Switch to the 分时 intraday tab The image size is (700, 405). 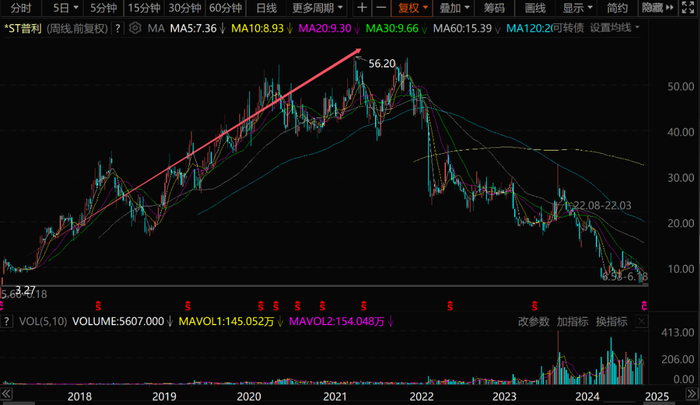(x=21, y=8)
